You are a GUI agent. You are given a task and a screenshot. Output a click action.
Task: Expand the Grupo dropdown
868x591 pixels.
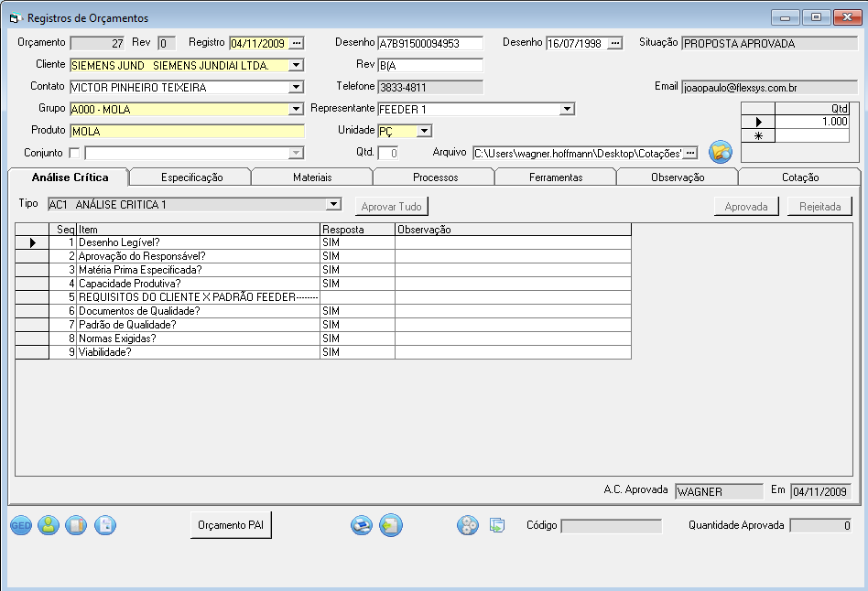(x=297, y=109)
